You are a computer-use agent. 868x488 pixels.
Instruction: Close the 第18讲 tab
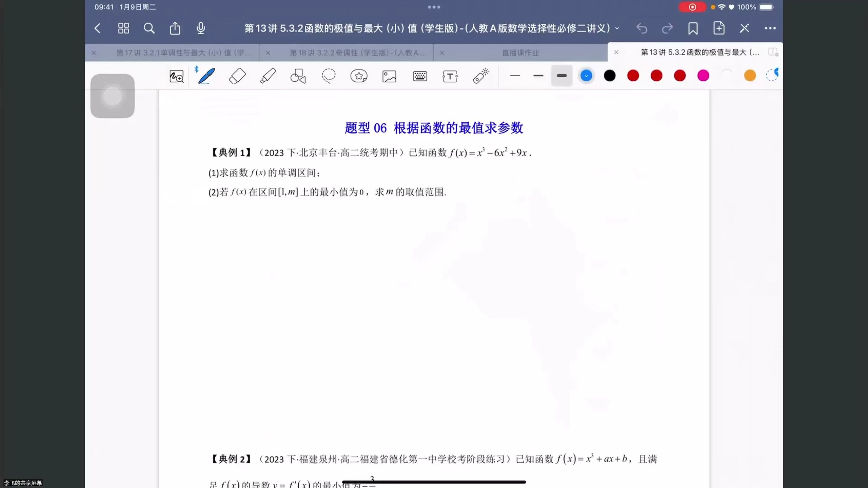click(x=268, y=53)
